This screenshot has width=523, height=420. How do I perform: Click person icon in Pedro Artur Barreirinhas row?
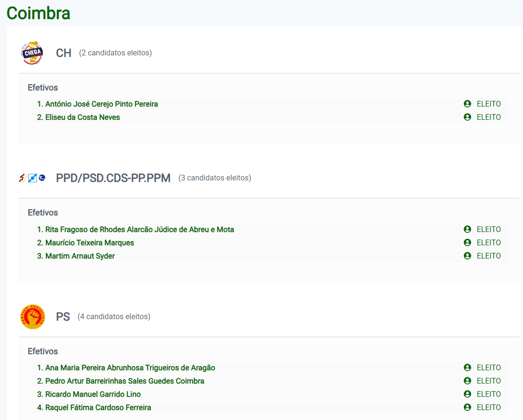pos(467,381)
